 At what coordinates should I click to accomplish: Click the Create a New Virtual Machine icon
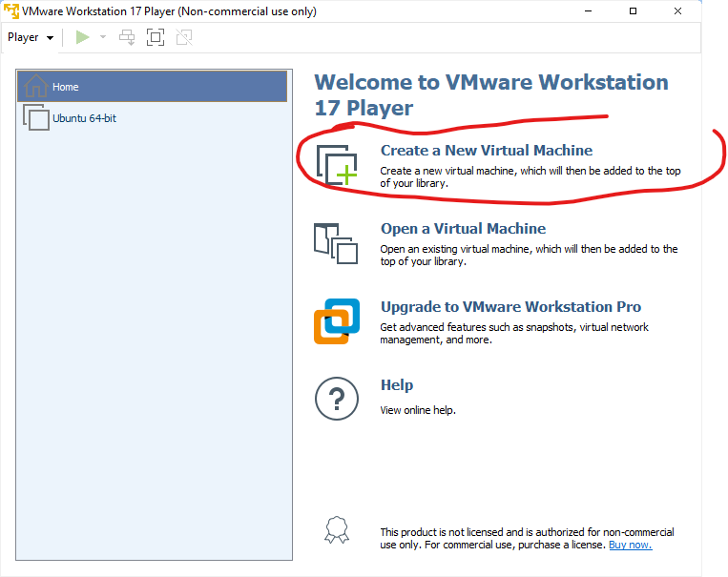336,163
